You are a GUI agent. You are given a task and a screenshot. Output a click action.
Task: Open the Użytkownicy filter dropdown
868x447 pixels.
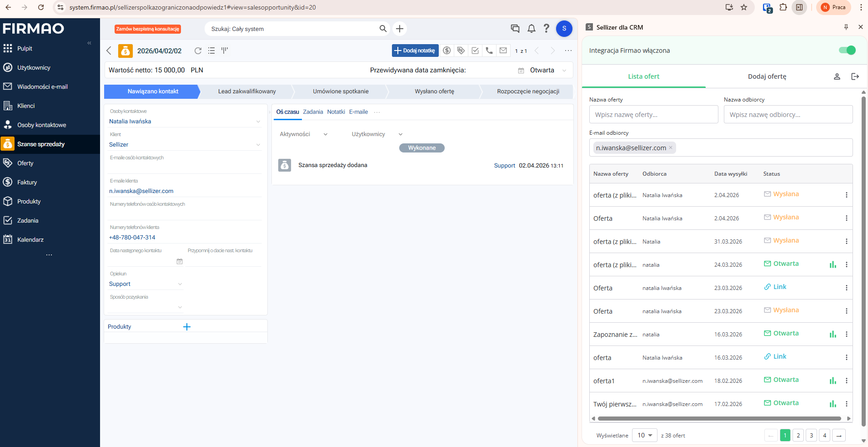377,134
